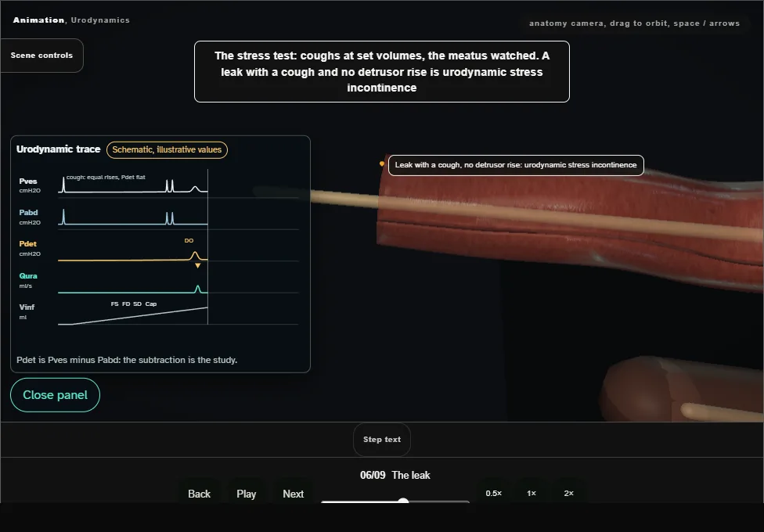Click the timeline progress slider handle
Image resolution: width=764 pixels, height=532 pixels.
click(x=403, y=501)
